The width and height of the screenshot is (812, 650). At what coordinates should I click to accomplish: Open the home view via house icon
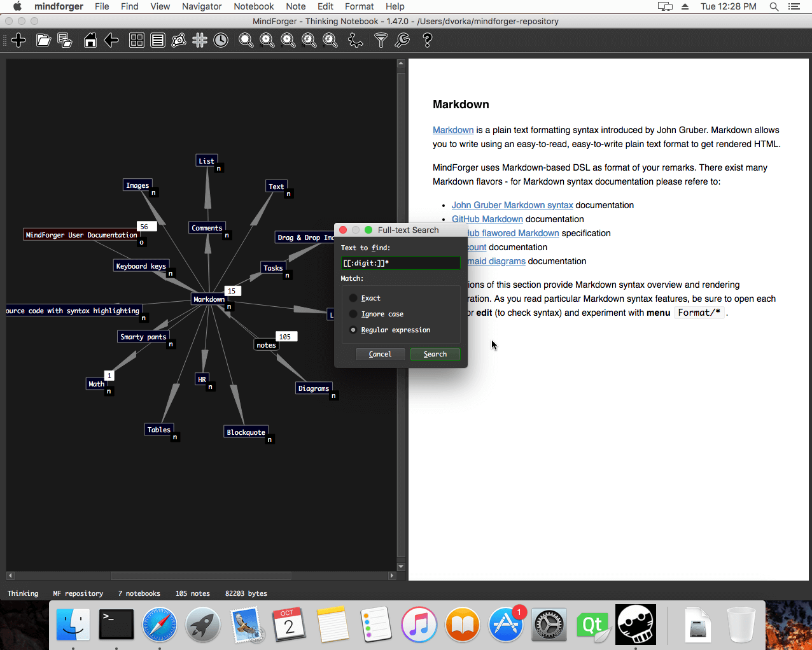(x=90, y=41)
